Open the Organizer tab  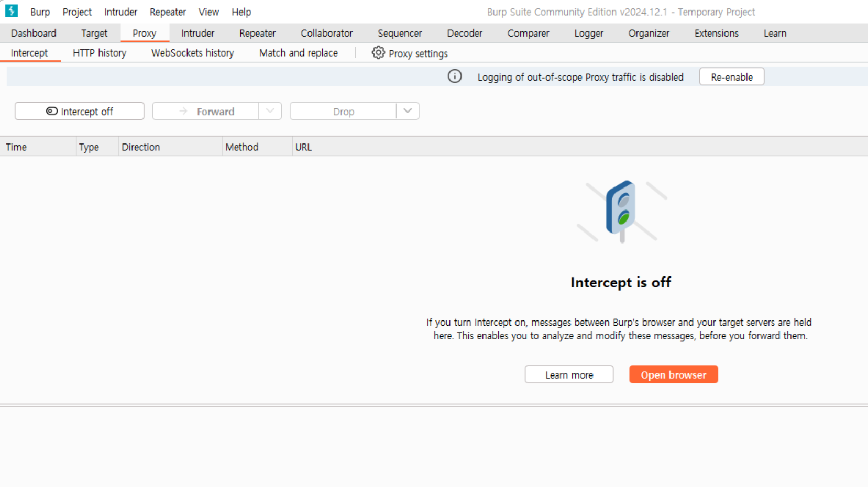point(649,33)
